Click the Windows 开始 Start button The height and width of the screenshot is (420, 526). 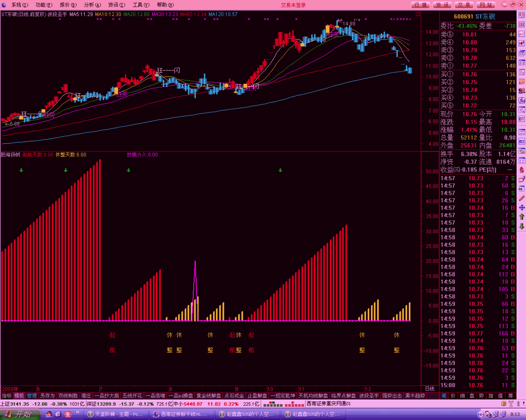pyautogui.click(x=20, y=414)
